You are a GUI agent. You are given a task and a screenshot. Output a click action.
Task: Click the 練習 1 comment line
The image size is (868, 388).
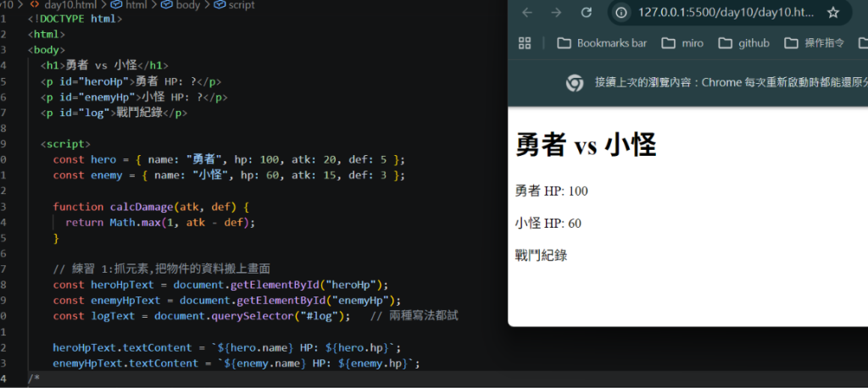pyautogui.click(x=162, y=269)
